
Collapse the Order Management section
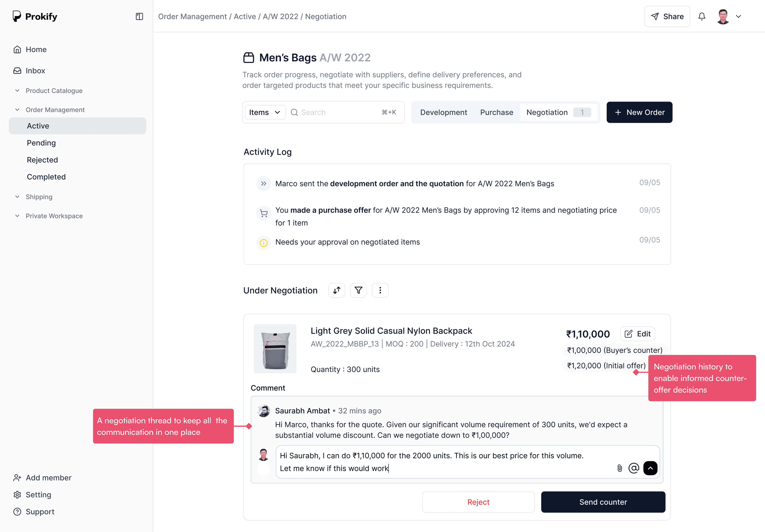(x=17, y=109)
